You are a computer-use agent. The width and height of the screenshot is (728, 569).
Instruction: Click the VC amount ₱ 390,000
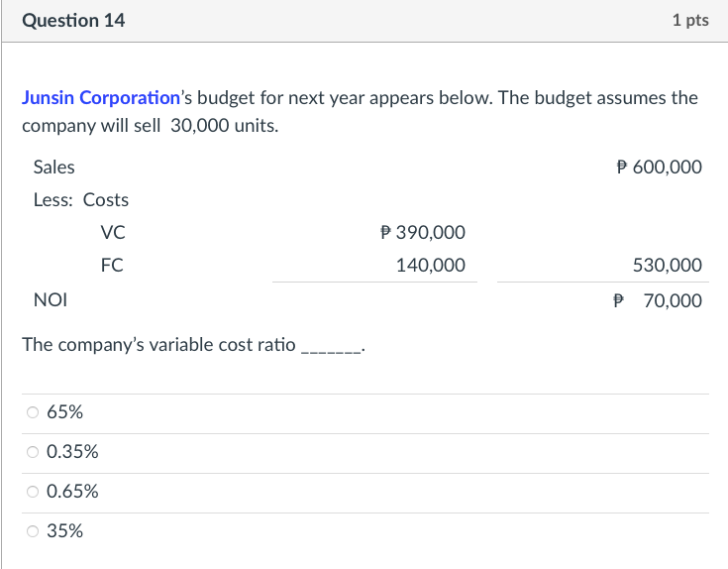(423, 232)
